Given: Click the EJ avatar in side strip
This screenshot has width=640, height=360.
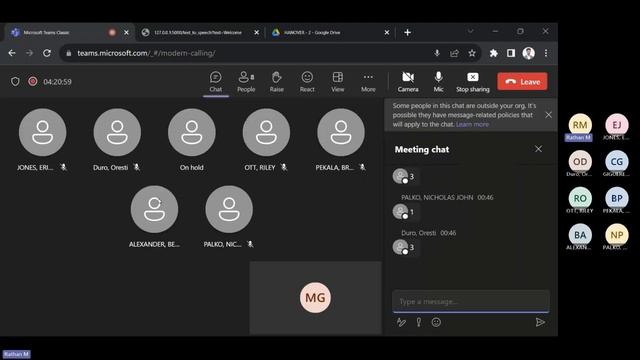Looking at the screenshot, I should pyautogui.click(x=617, y=125).
